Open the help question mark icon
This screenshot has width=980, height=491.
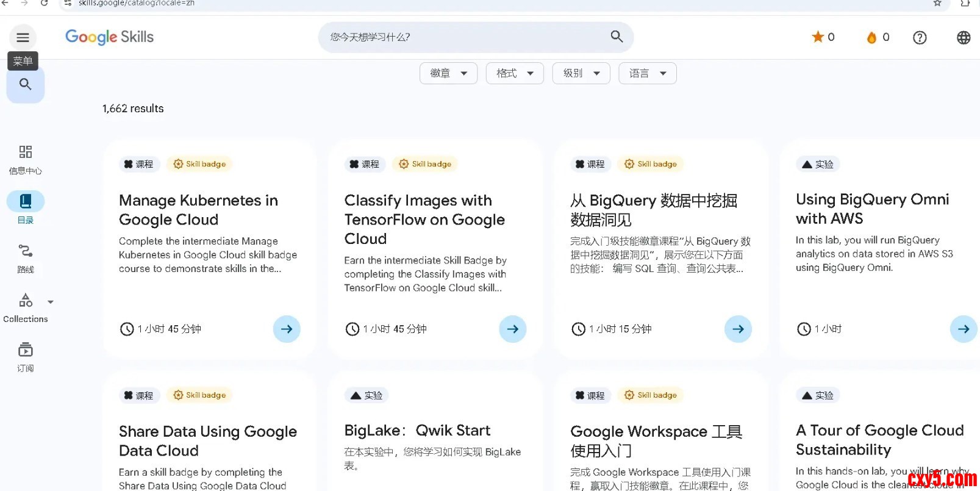pyautogui.click(x=919, y=38)
